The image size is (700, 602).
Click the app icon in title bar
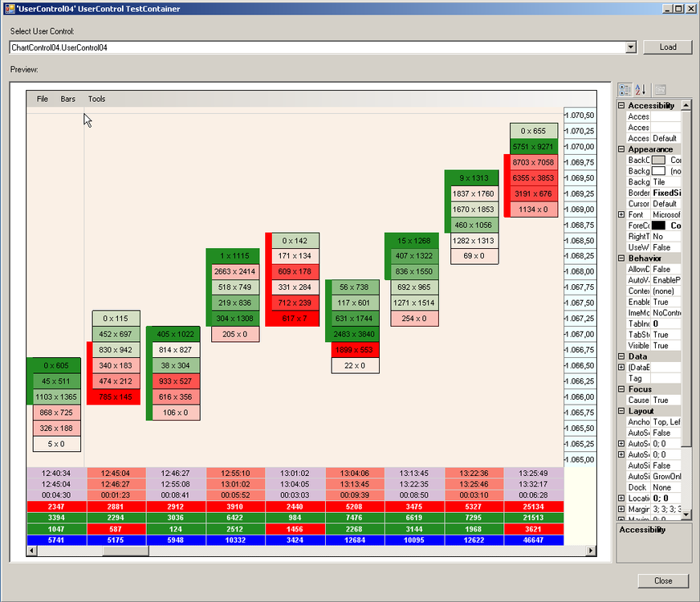(10, 9)
